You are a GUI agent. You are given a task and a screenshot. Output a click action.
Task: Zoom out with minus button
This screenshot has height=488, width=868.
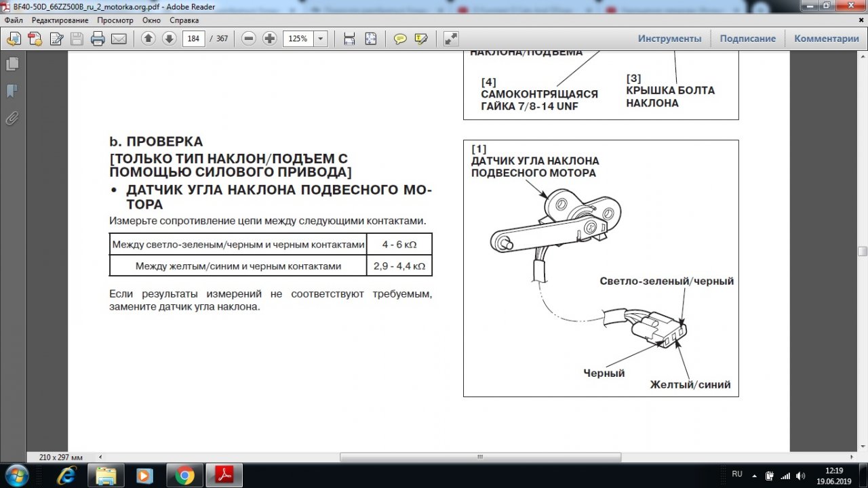tap(249, 39)
